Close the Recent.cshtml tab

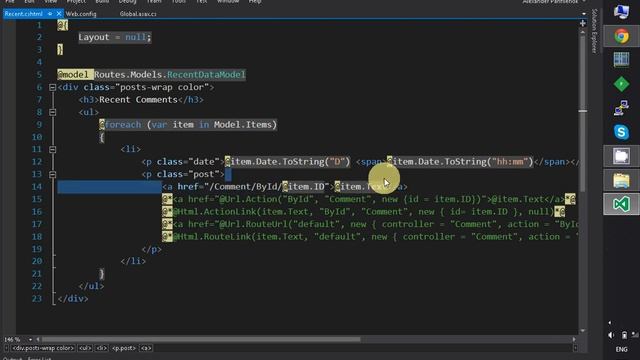[59, 14]
